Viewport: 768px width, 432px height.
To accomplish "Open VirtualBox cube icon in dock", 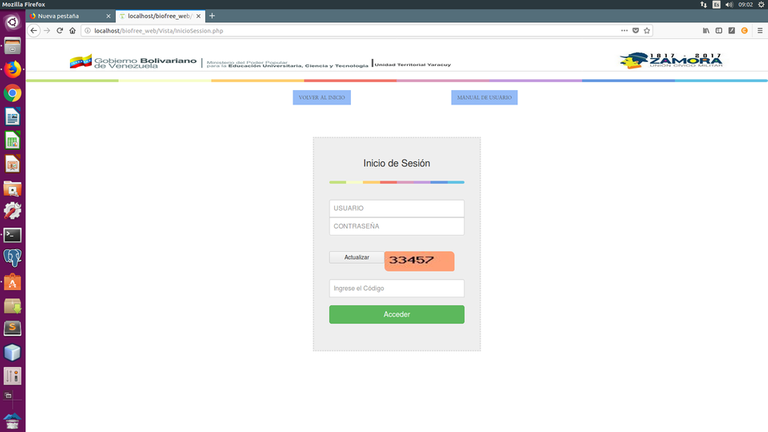I will [x=12, y=352].
